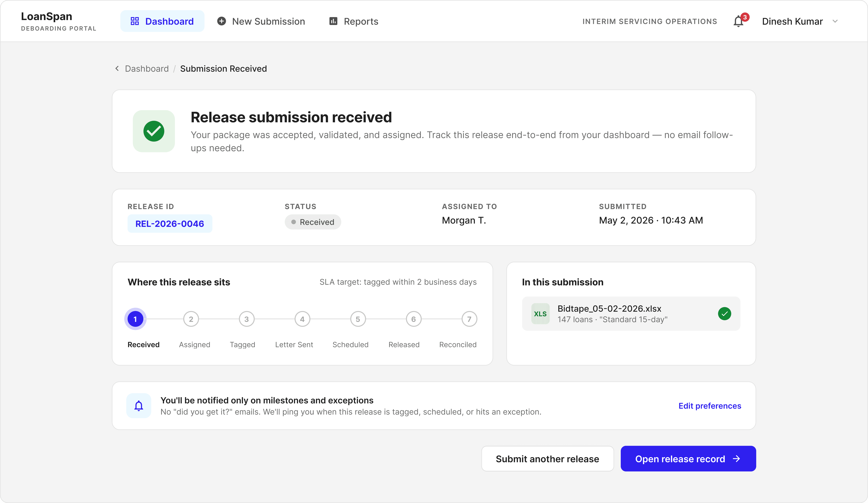Click Open release record button
The height and width of the screenshot is (503, 868).
coord(688,459)
